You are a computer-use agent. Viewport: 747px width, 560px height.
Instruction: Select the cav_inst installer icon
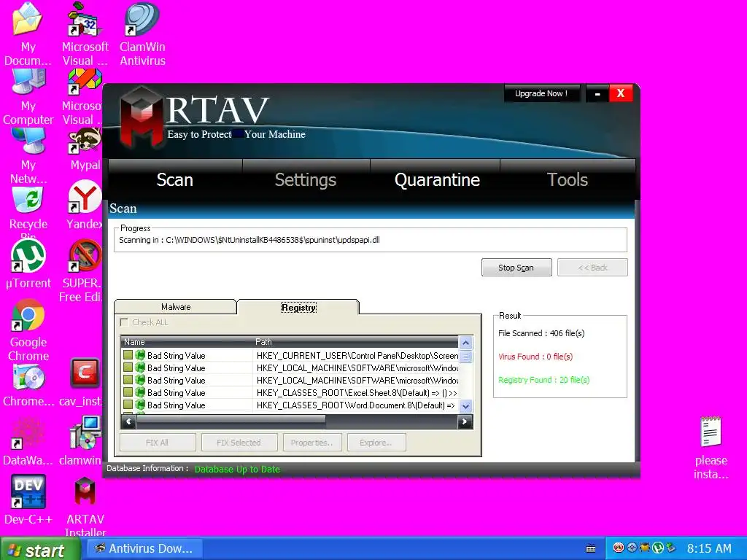point(81,384)
